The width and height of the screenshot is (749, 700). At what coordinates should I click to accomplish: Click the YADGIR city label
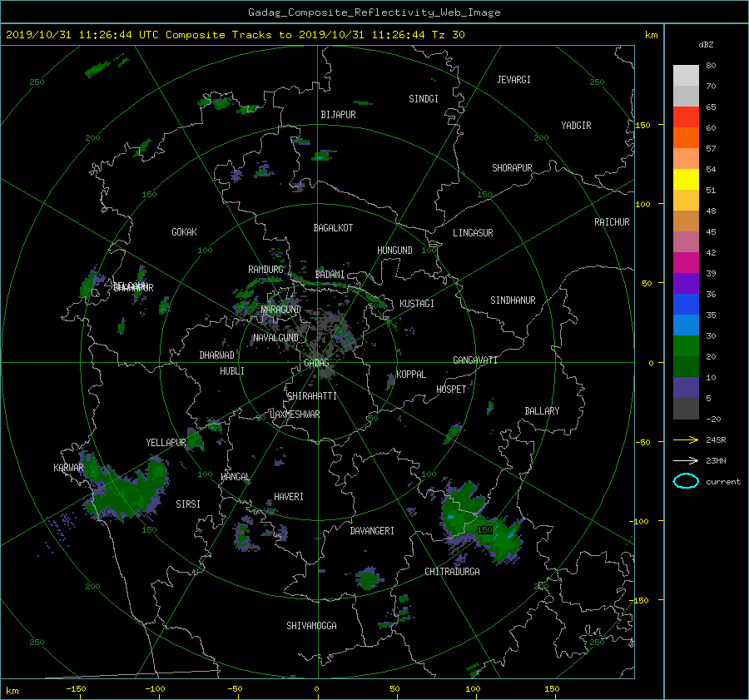point(576,126)
